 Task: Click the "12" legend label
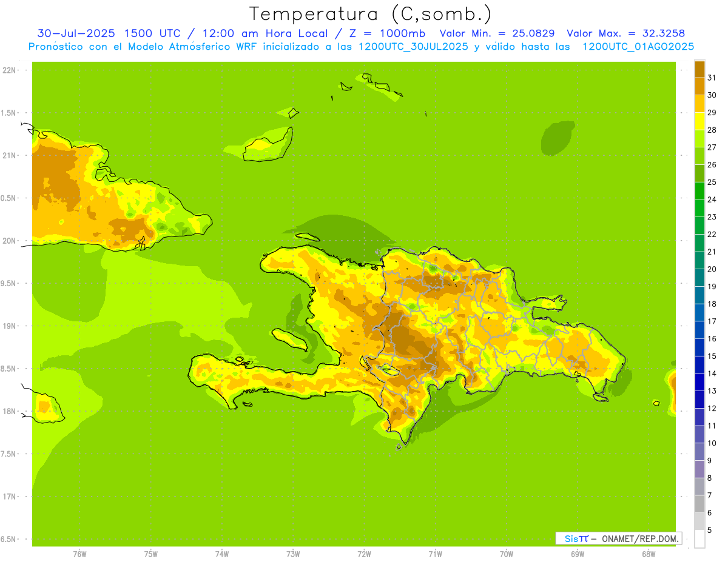coord(712,408)
